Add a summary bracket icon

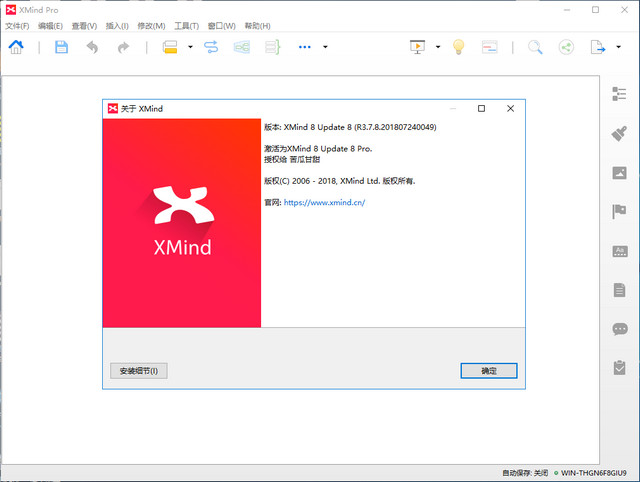273,47
